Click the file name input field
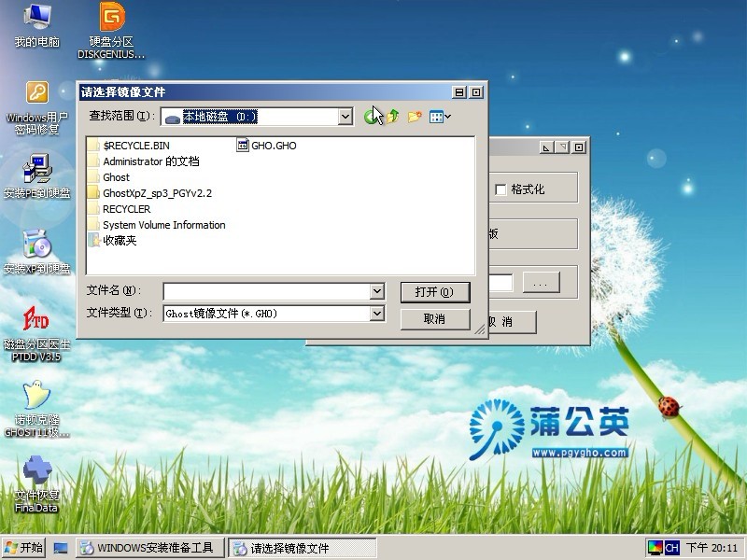 (x=267, y=291)
